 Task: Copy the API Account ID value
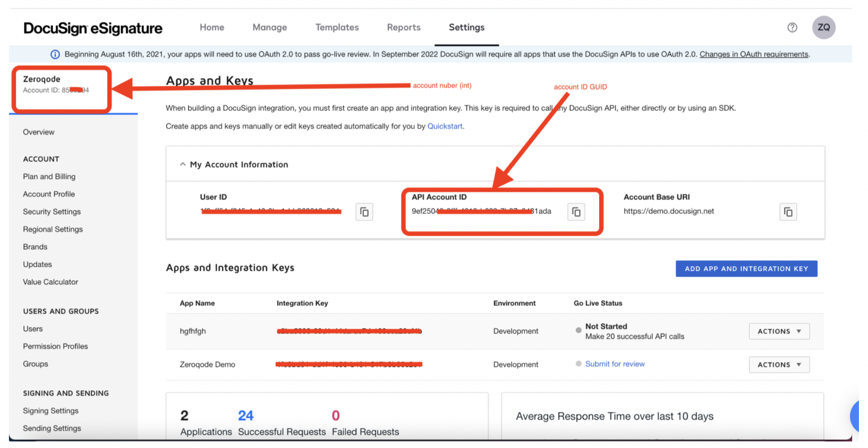[x=576, y=212]
